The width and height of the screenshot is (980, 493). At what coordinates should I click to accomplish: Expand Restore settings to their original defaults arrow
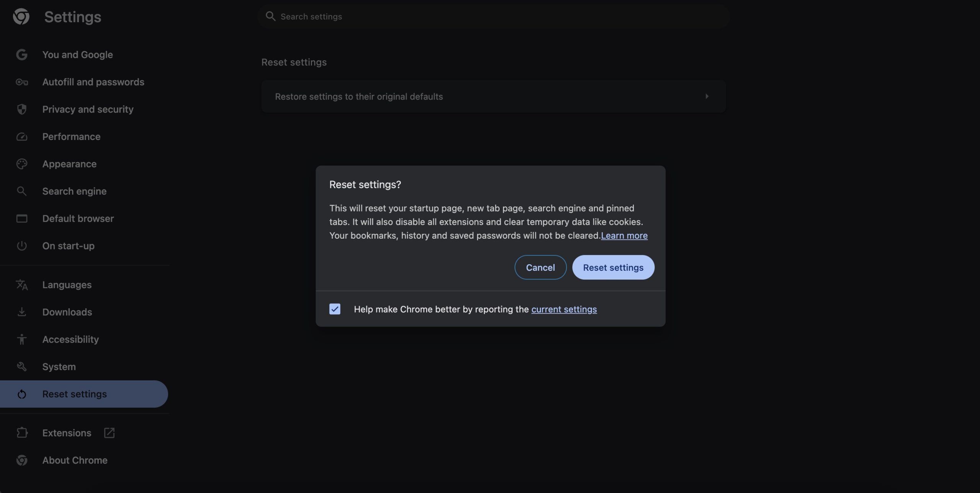[707, 96]
